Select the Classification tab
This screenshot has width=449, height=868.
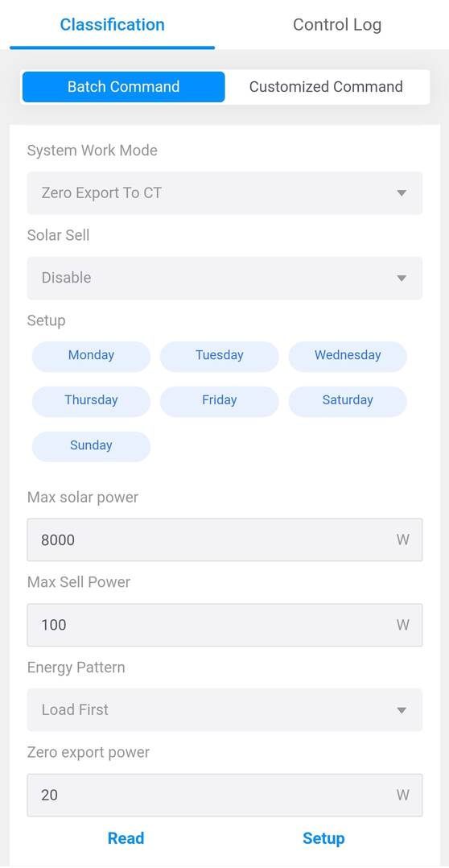point(113,25)
